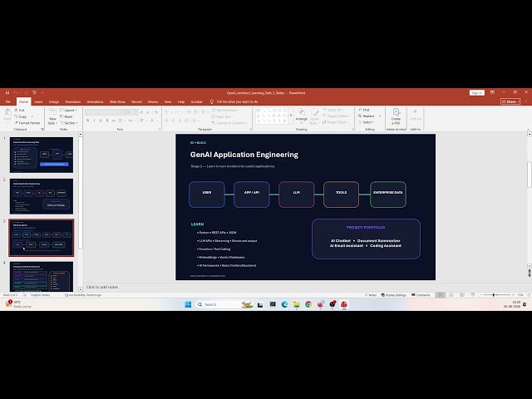The width and height of the screenshot is (532, 399).
Task: Open the Ribbon Display Options icon
Action: click(492, 92)
